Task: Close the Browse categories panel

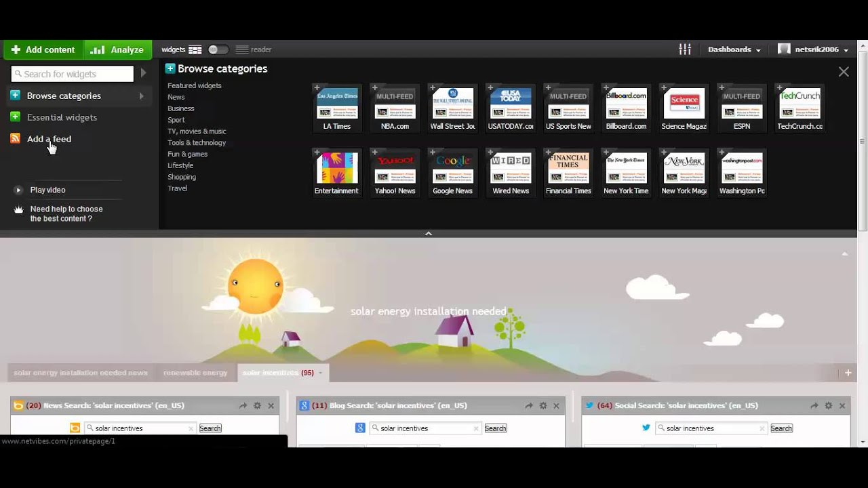Action: tap(844, 71)
